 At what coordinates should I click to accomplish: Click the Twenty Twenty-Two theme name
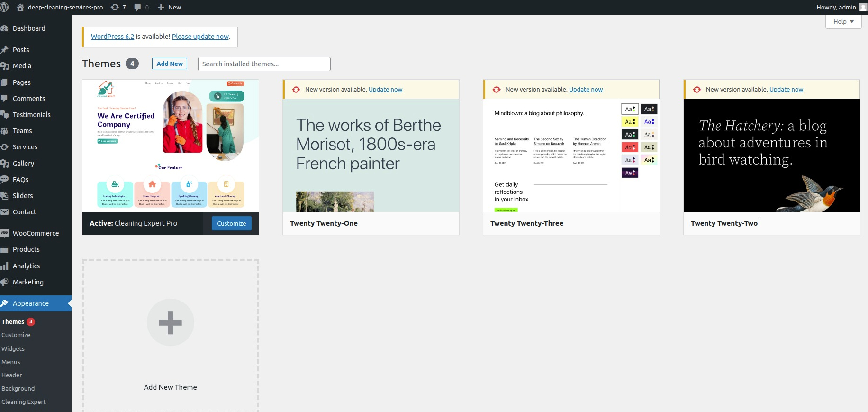click(x=724, y=223)
